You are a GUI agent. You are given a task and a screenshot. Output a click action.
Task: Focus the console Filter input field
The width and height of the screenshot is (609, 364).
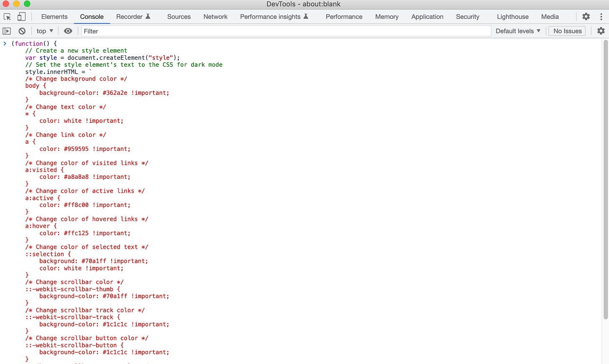click(x=286, y=31)
